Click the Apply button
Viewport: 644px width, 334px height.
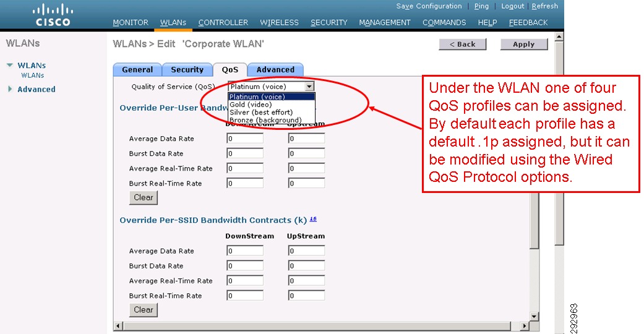point(523,45)
